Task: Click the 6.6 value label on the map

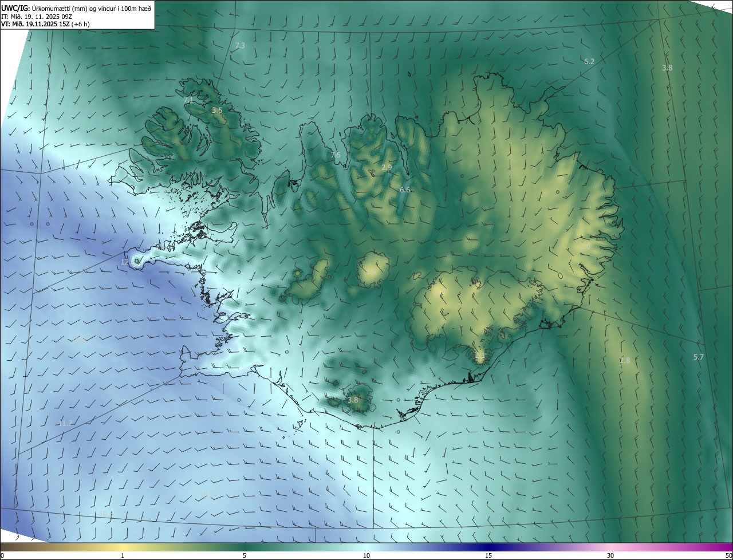Action: coord(405,190)
